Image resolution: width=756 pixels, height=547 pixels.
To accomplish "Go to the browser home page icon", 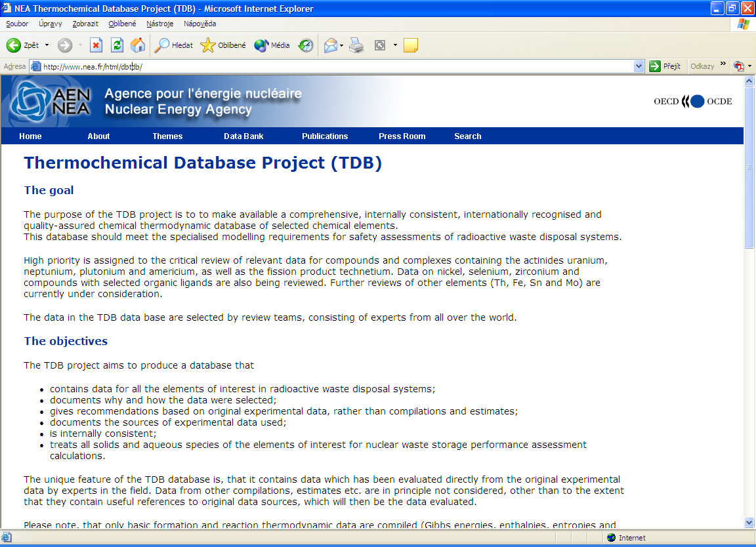I will [x=138, y=45].
